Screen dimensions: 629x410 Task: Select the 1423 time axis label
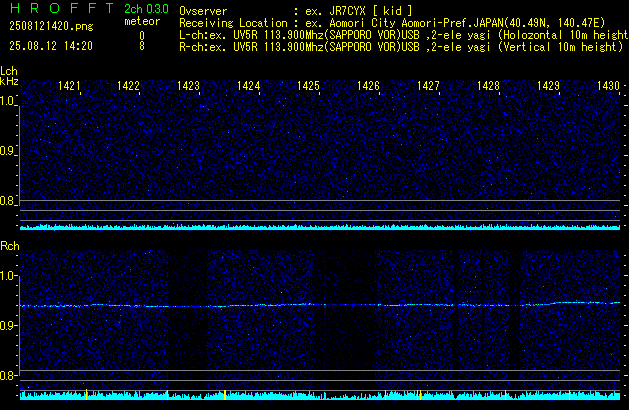click(188, 86)
